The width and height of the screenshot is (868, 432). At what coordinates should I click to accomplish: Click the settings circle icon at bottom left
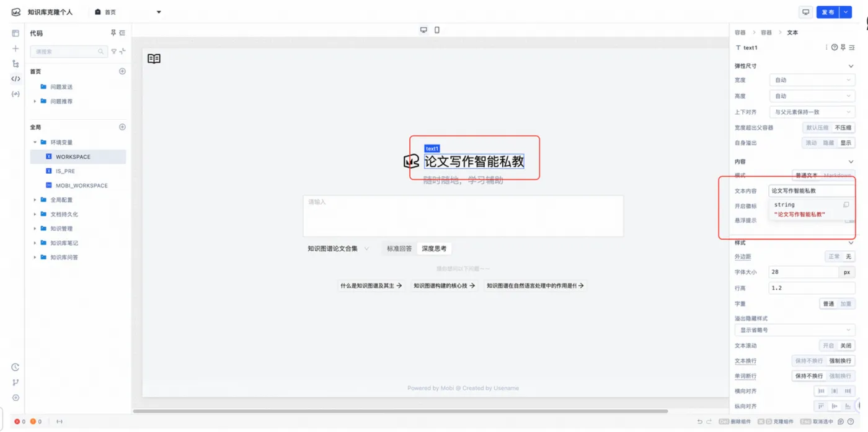15,398
